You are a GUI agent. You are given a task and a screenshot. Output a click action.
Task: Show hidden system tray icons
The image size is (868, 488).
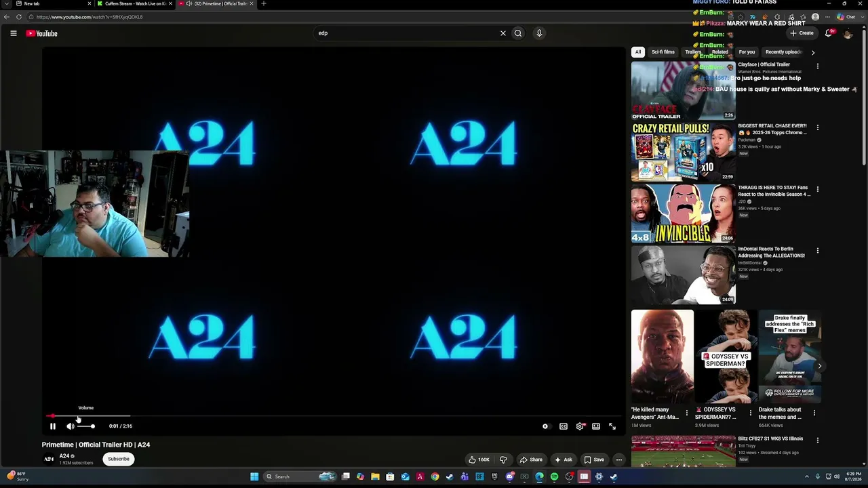tap(806, 476)
